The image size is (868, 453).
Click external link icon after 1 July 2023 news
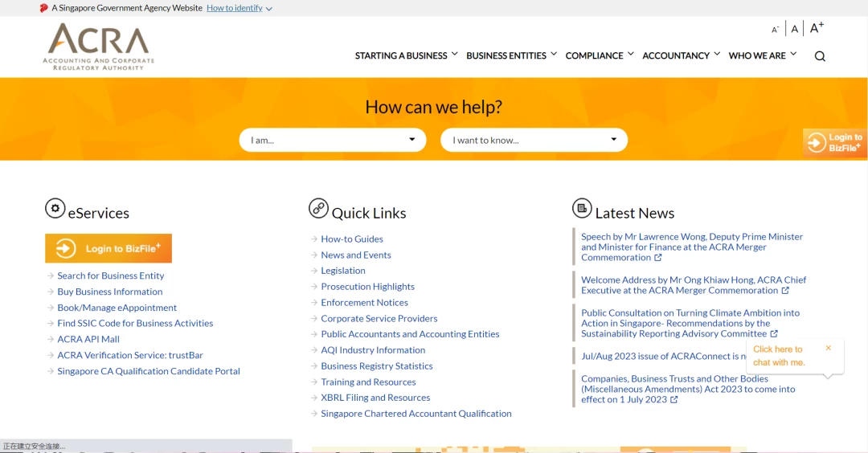click(x=674, y=399)
